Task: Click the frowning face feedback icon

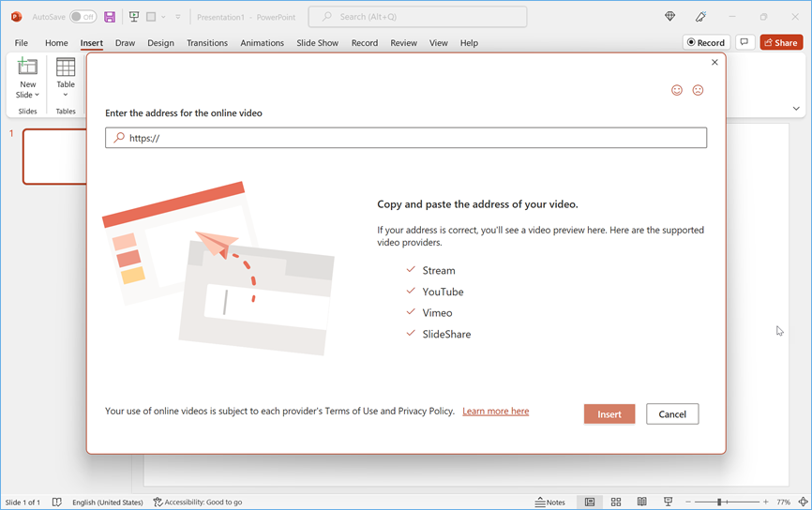Action: coord(698,90)
